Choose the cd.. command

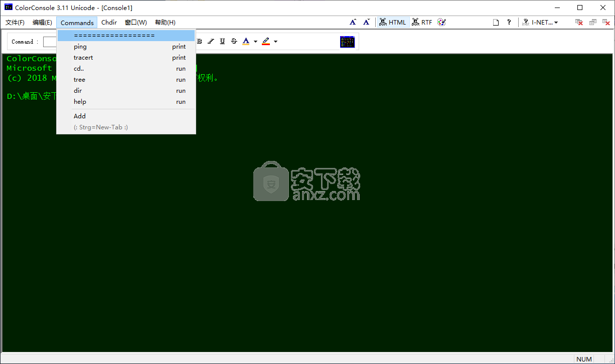point(126,69)
